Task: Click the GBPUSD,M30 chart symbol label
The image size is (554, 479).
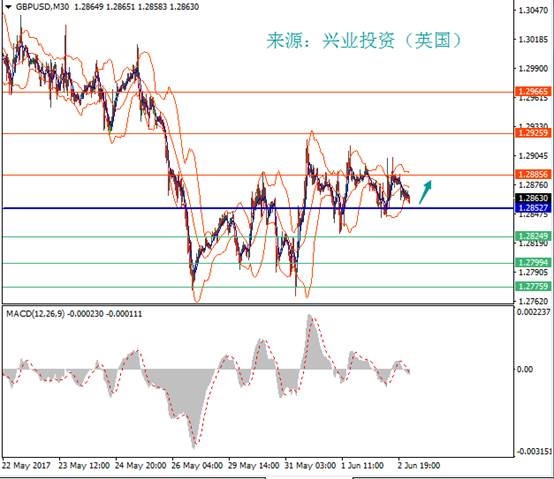Action: [42, 7]
